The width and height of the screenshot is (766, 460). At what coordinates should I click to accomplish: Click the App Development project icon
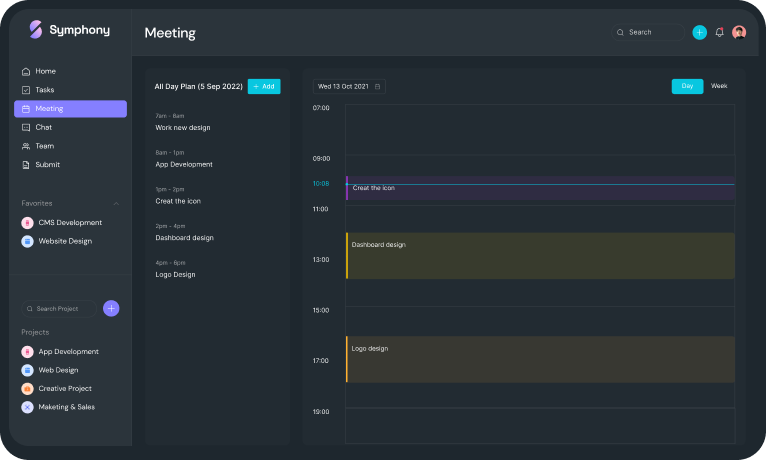(27, 352)
